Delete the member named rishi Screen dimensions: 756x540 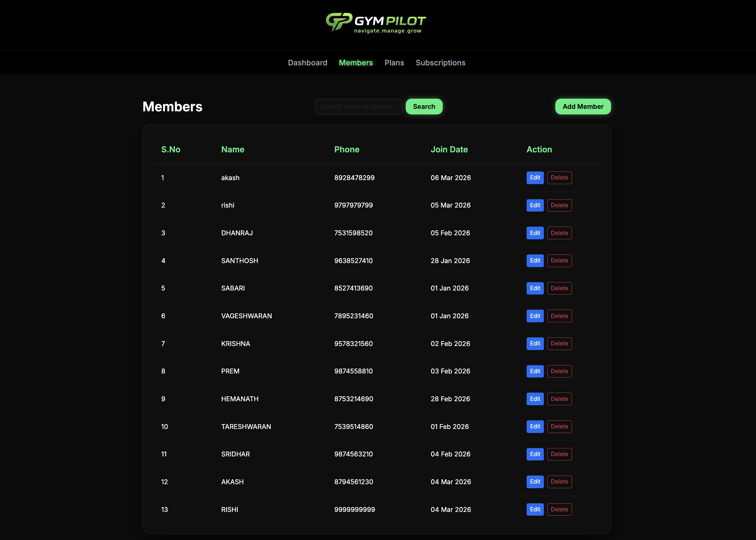[x=559, y=205]
